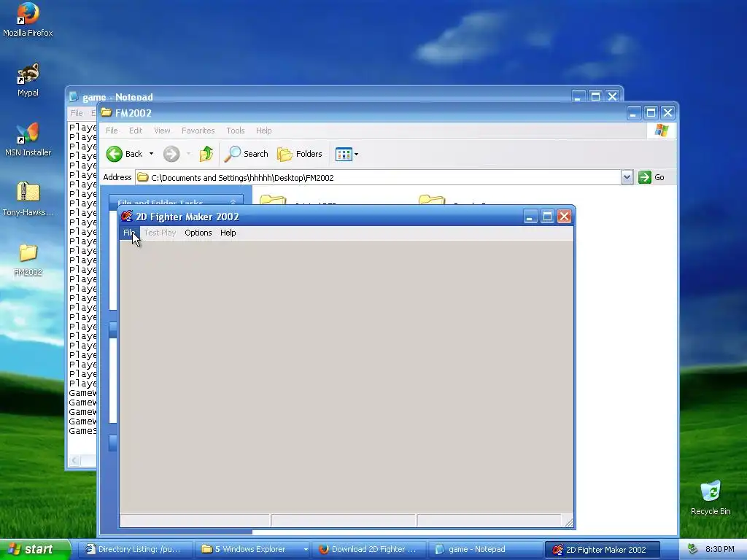Close the 2D Fighter Maker 2002 window

tap(564, 217)
